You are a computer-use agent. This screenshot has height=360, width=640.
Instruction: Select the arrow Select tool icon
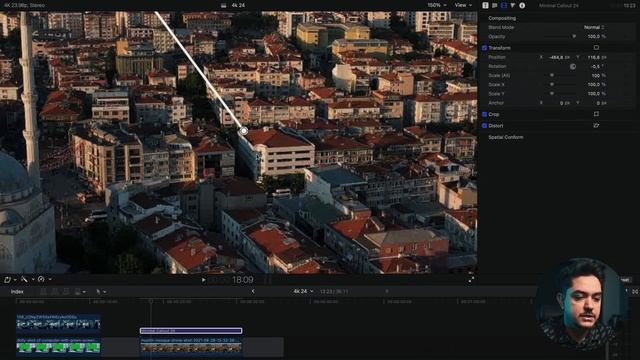(98, 291)
